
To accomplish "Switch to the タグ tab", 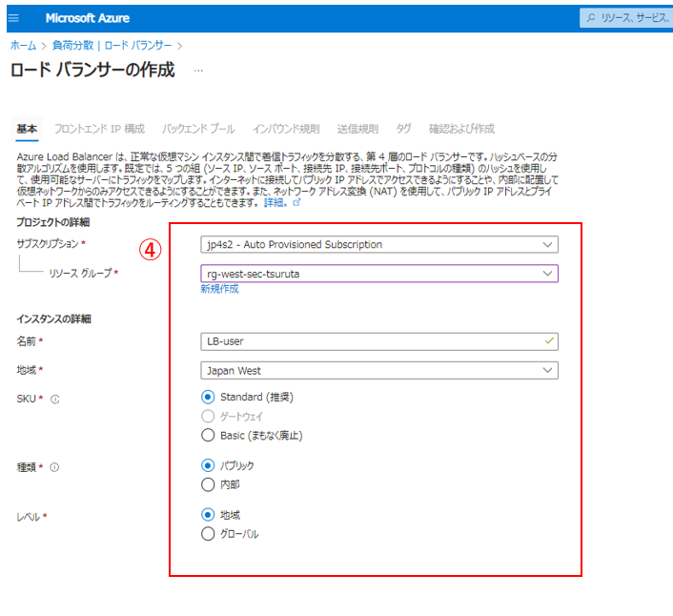I will coord(403,129).
